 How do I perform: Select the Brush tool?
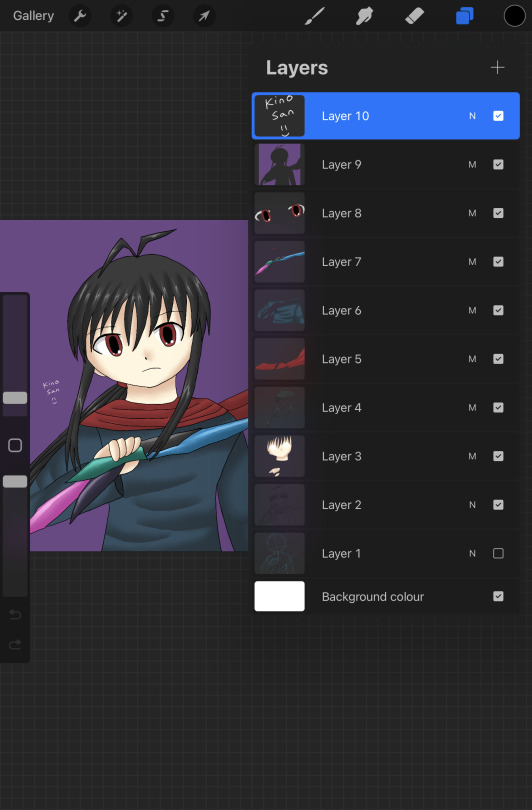(x=315, y=16)
